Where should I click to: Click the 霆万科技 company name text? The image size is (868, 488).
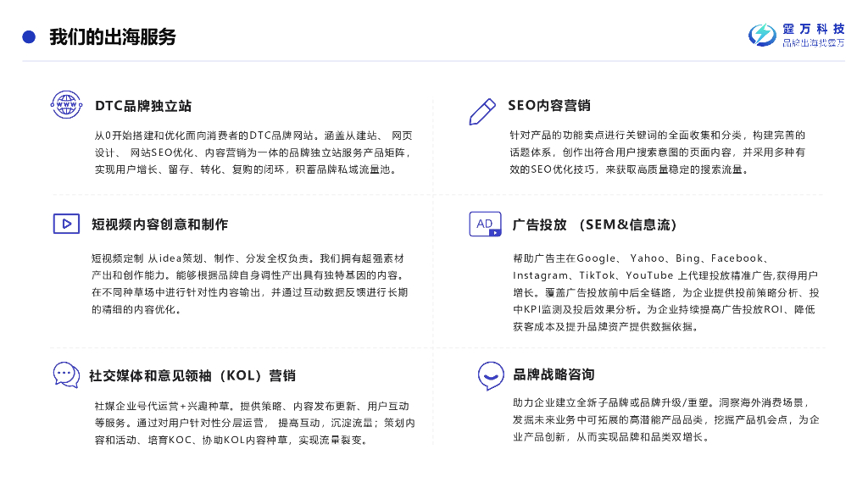pyautogui.click(x=814, y=29)
